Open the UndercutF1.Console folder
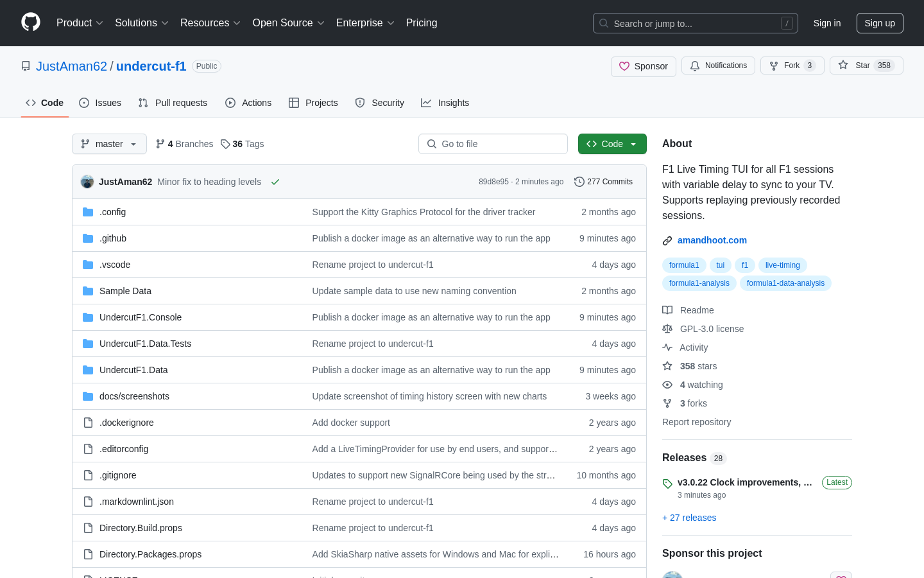Screen dimensions: 924x578 pos(141,317)
